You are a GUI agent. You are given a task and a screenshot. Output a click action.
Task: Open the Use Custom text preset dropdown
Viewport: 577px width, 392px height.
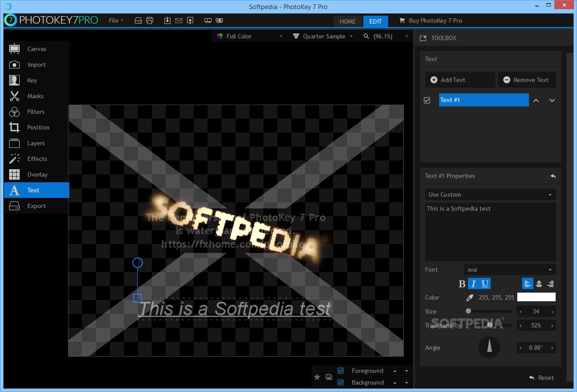(x=491, y=194)
